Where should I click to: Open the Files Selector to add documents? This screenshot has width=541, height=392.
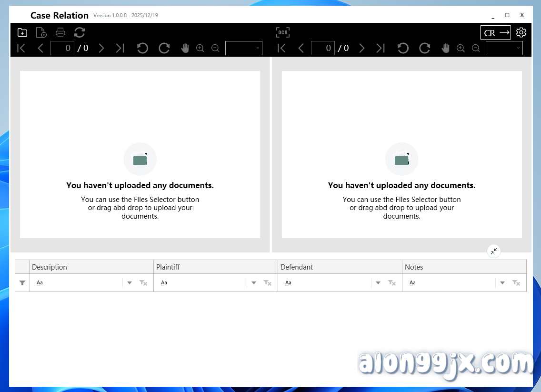click(22, 32)
